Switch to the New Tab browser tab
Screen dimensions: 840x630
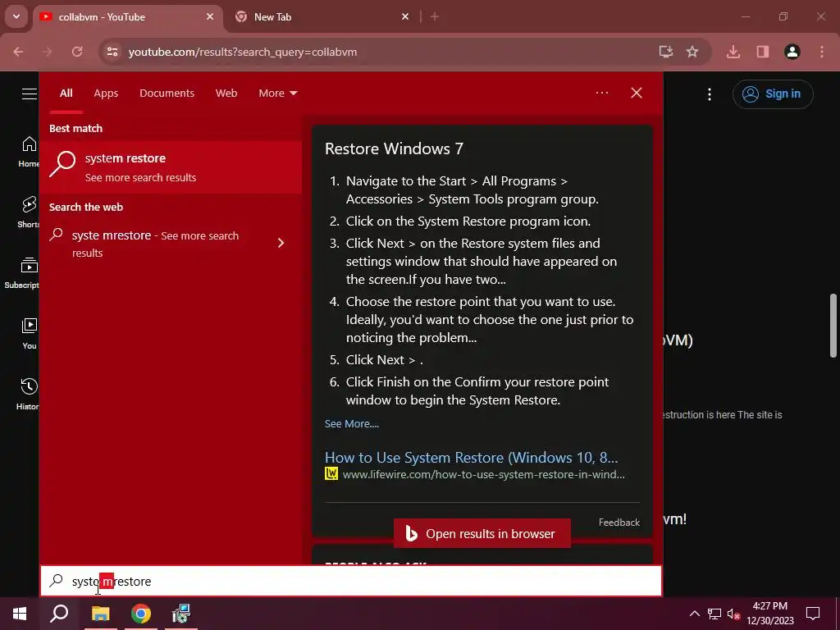point(322,17)
